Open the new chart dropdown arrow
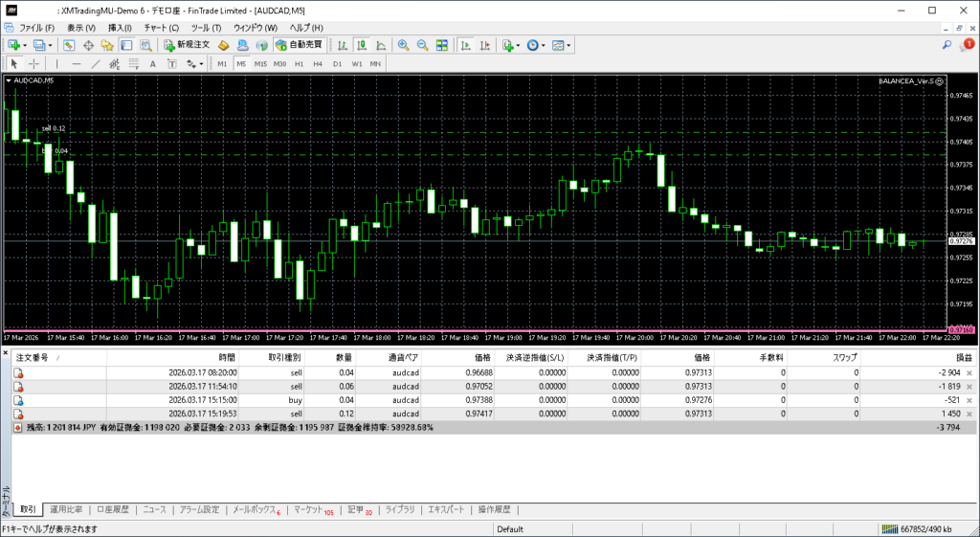980x537 pixels. click(x=25, y=45)
